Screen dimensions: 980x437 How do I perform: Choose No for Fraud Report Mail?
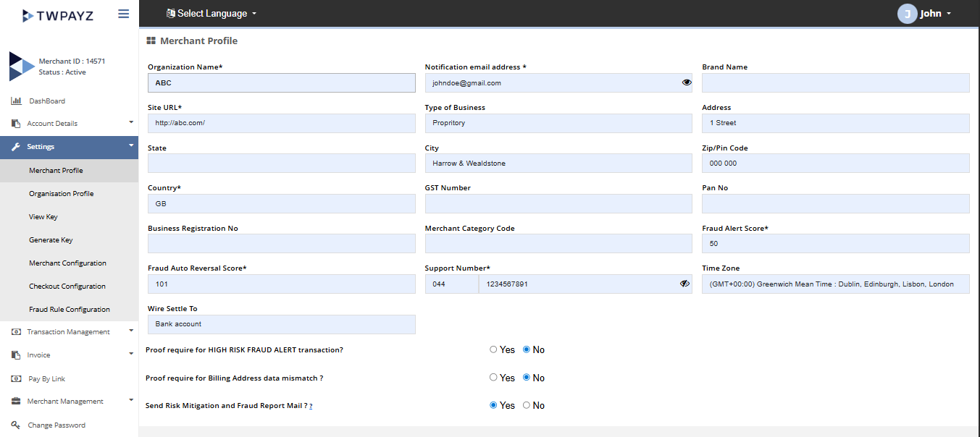[x=527, y=406]
